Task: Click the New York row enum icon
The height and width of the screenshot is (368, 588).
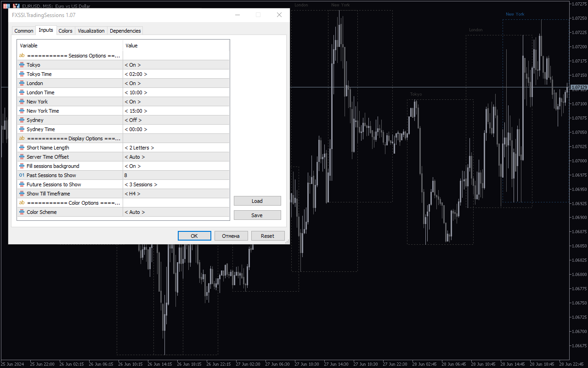Action: click(22, 102)
